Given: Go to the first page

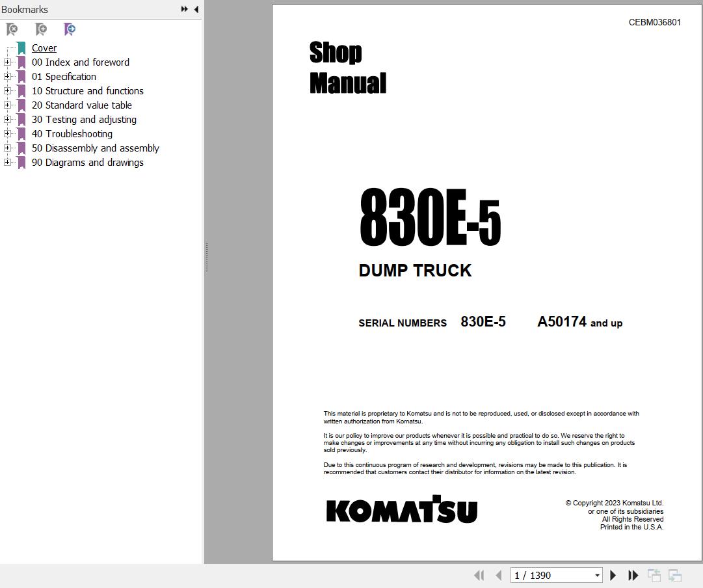Looking at the screenshot, I should (x=479, y=576).
